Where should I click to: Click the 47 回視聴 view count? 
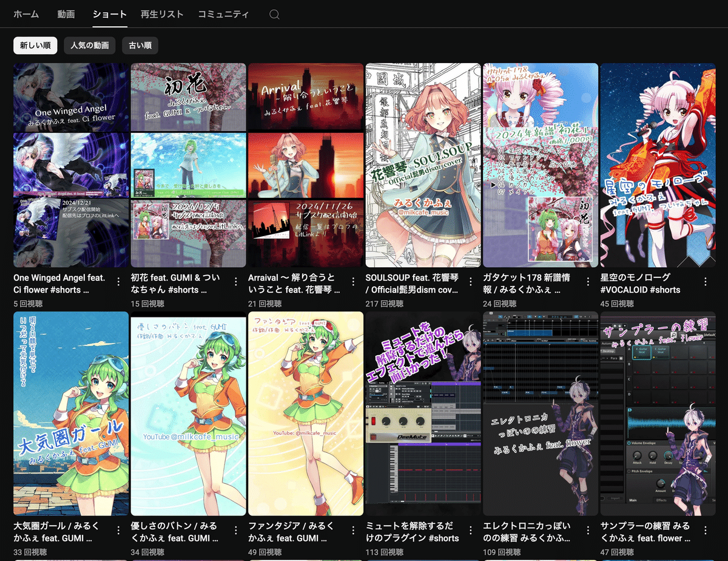pyautogui.click(x=616, y=552)
